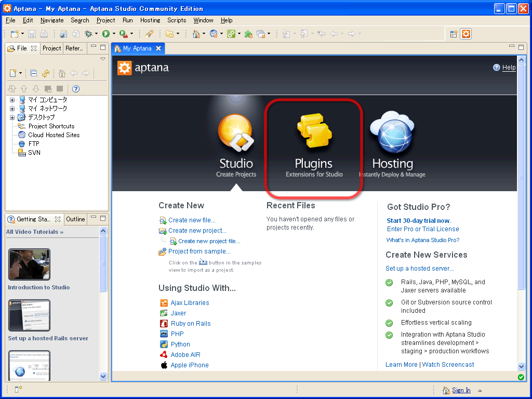Click All Video Tutorials link
This screenshot has height=399, width=532.
click(35, 232)
